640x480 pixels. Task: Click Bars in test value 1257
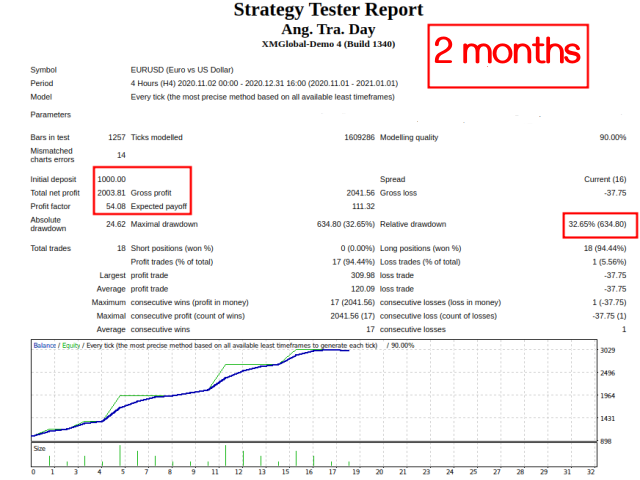pos(117,137)
